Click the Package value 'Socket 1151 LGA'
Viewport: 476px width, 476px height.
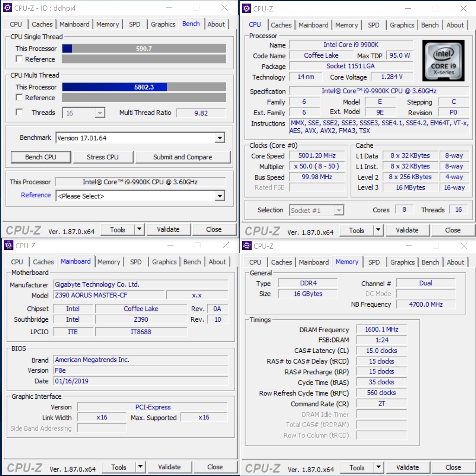[x=351, y=66]
